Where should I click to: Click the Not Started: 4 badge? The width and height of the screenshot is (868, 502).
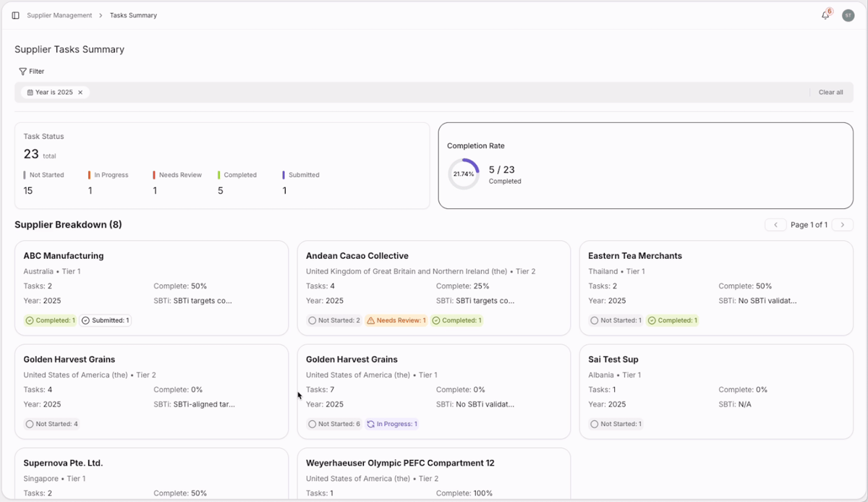51,424
